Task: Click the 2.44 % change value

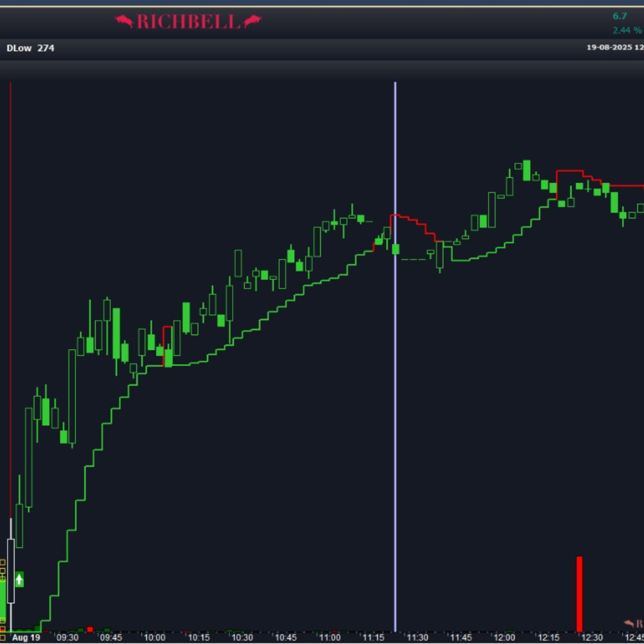Action: pyautogui.click(x=627, y=30)
